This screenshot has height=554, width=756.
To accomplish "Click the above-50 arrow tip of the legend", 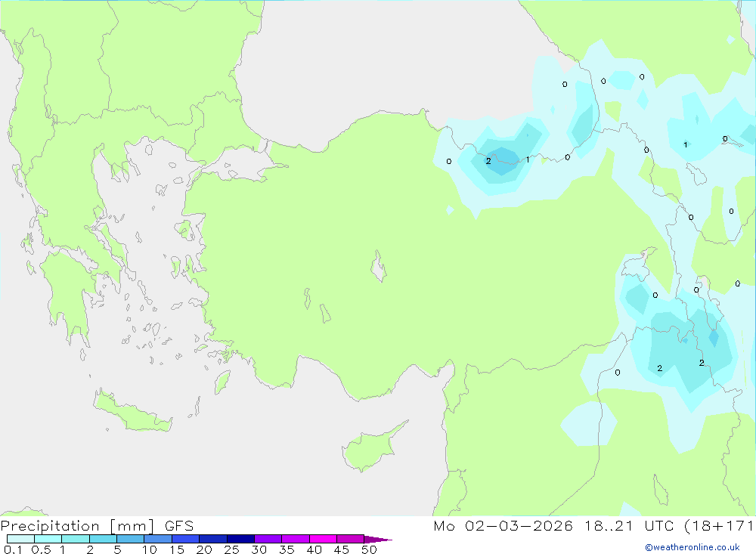I will point(377,539).
